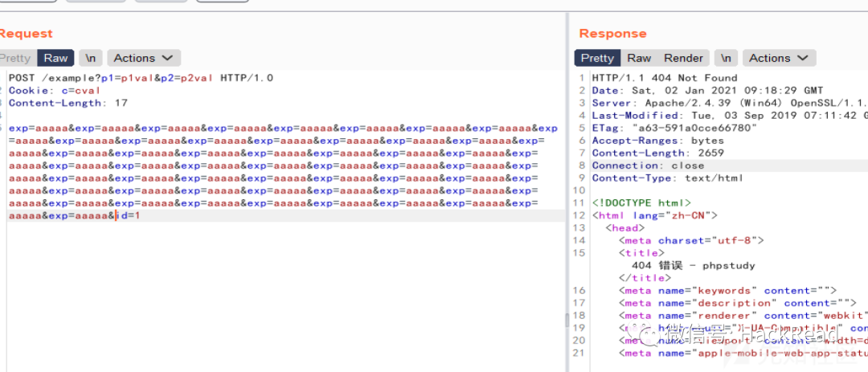This screenshot has height=372, width=868.
Task: Click the Cookie: c=cval header line
Action: pyautogui.click(x=55, y=90)
